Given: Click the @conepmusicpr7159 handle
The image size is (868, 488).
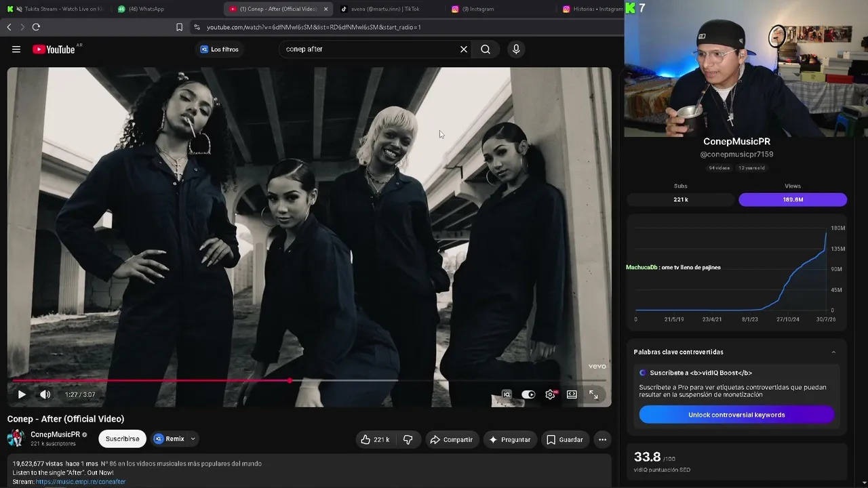Looking at the screenshot, I should click(x=736, y=155).
